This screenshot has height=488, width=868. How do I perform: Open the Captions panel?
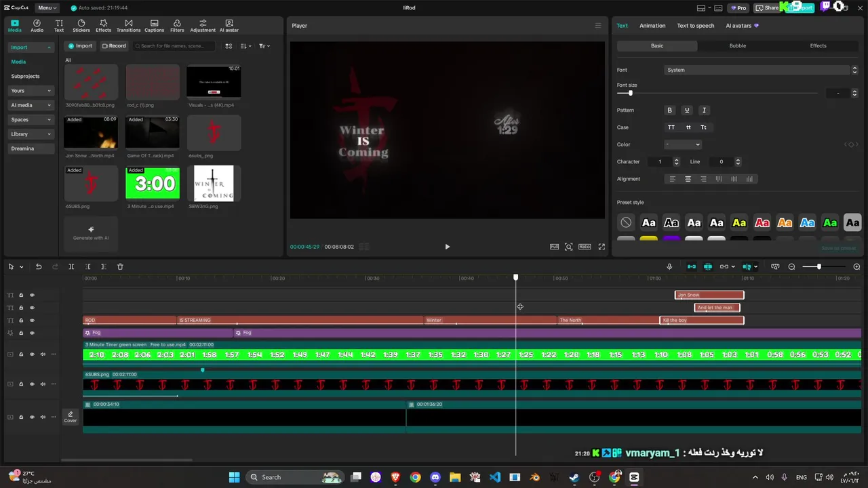click(x=154, y=26)
